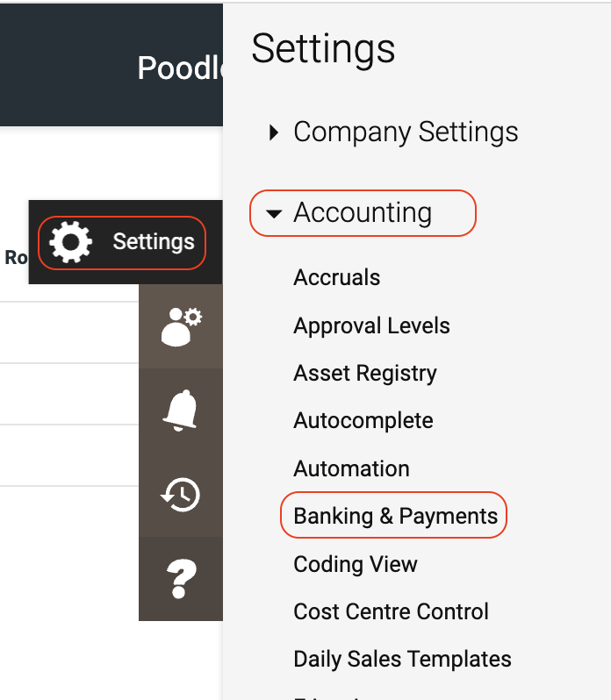Click the help question mark icon
Screen dimensions: 611x700
[181, 578]
